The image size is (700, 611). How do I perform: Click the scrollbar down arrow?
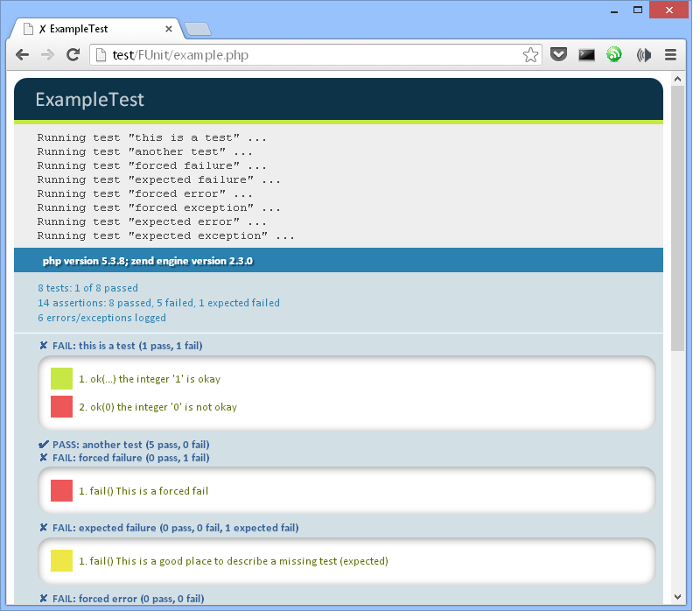point(677,597)
